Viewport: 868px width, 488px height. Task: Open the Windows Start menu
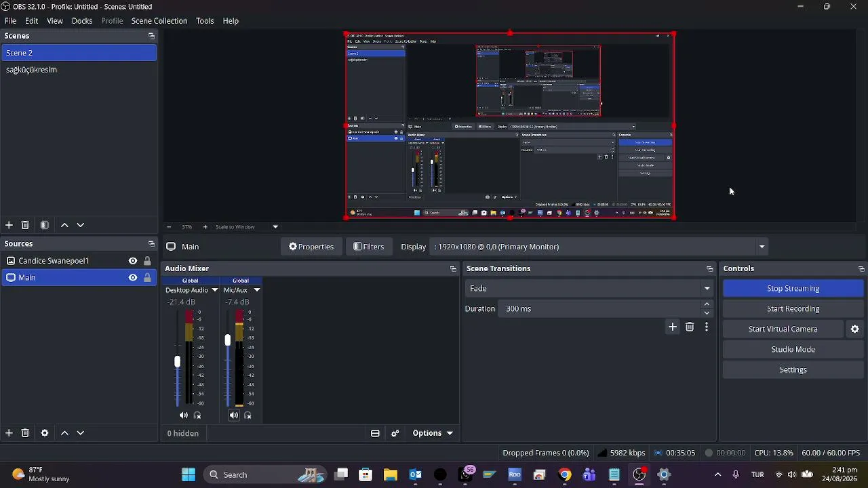click(189, 474)
